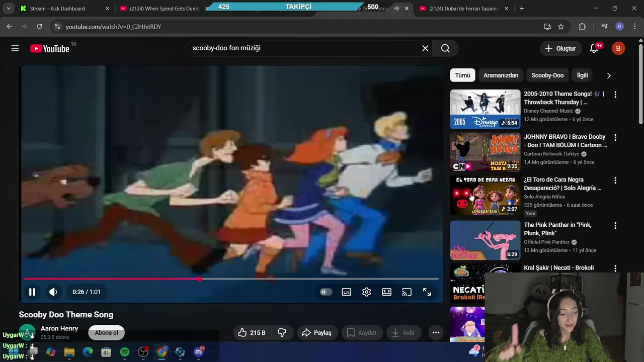Screen dimensions: 644x362
Task: Click the magnifier search button
Action: pos(445,48)
